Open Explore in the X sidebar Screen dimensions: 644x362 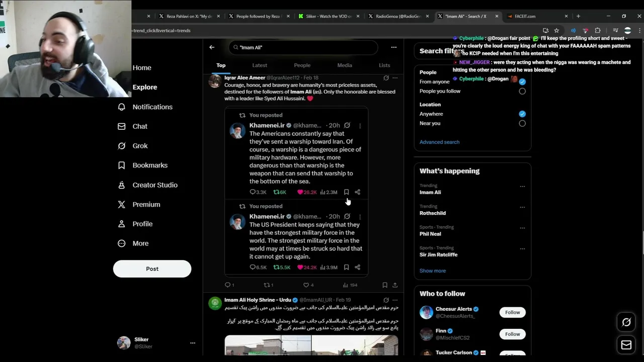pyautogui.click(x=145, y=87)
